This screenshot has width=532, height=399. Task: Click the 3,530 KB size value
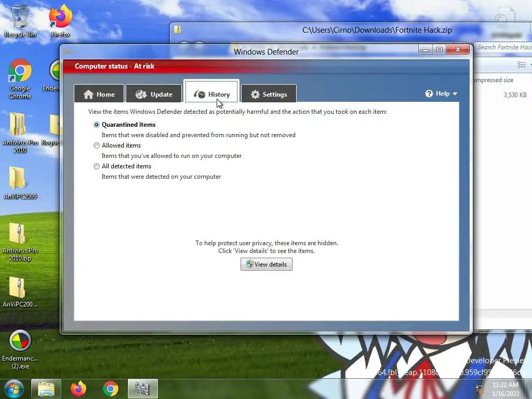pyautogui.click(x=515, y=95)
